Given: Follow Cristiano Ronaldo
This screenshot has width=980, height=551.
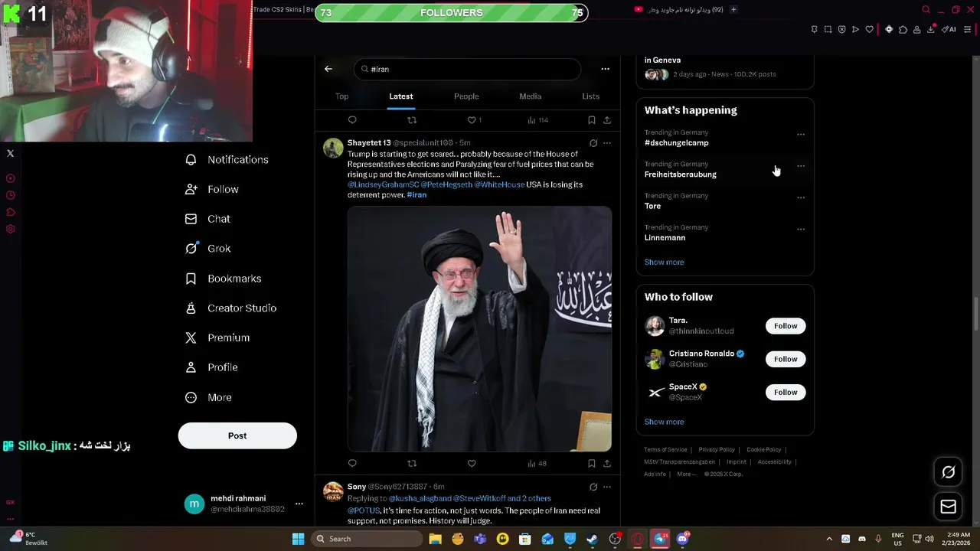Looking at the screenshot, I should point(785,359).
